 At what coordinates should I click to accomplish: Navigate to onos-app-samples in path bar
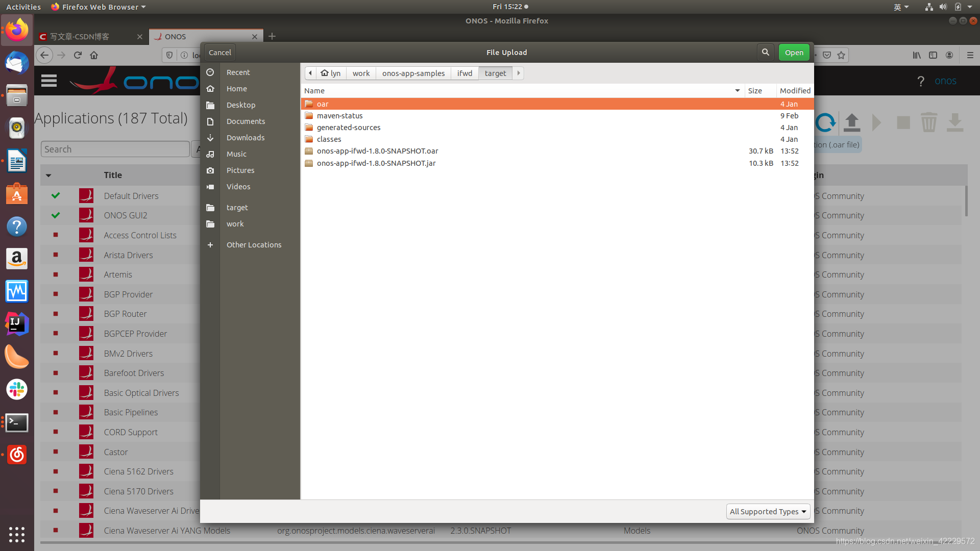[x=413, y=73]
